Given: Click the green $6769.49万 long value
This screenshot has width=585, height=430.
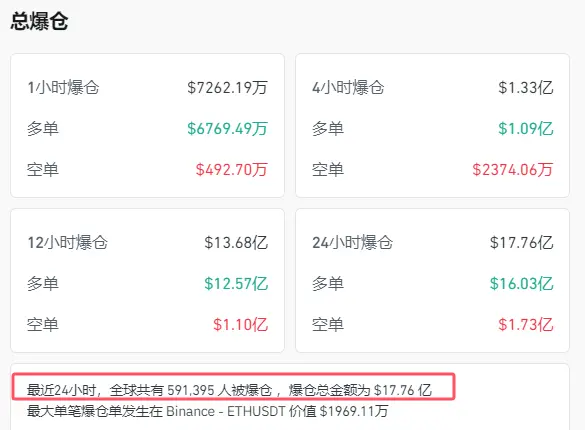Looking at the screenshot, I should (x=227, y=129).
